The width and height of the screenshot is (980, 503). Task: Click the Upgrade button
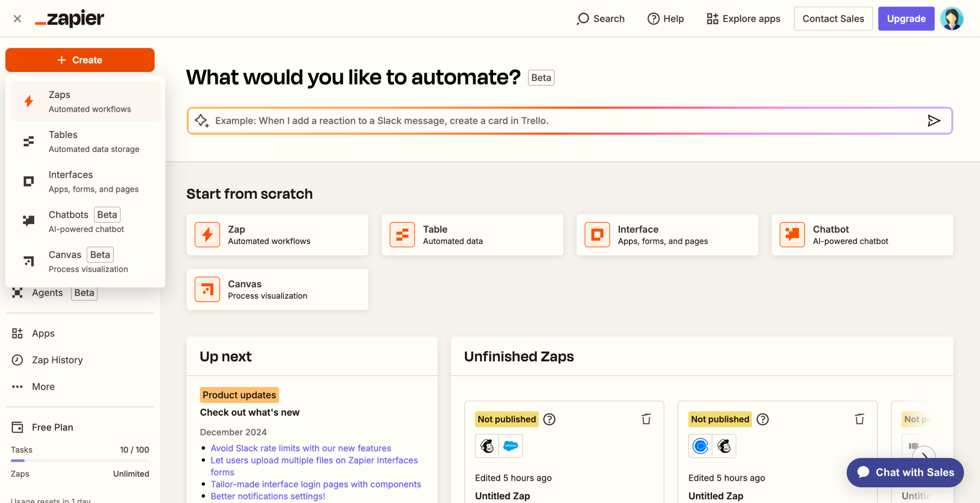[906, 18]
